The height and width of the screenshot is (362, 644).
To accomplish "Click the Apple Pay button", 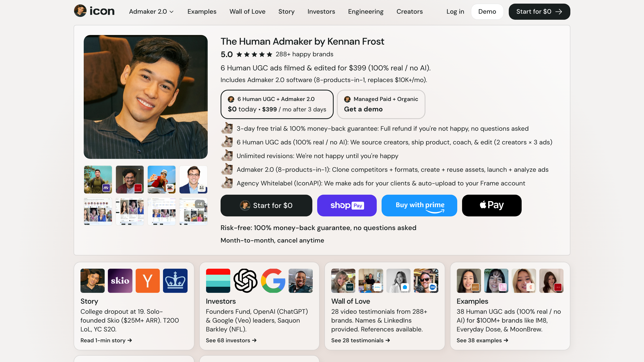I will coord(492,205).
